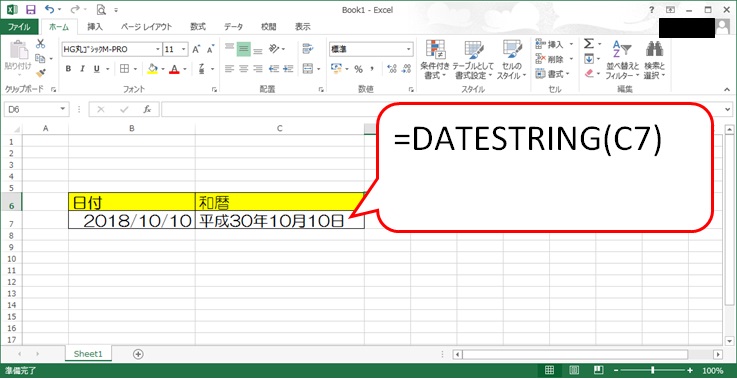Toggle middle vertical alignment
Viewport: 737px width, 379px height.
243,49
